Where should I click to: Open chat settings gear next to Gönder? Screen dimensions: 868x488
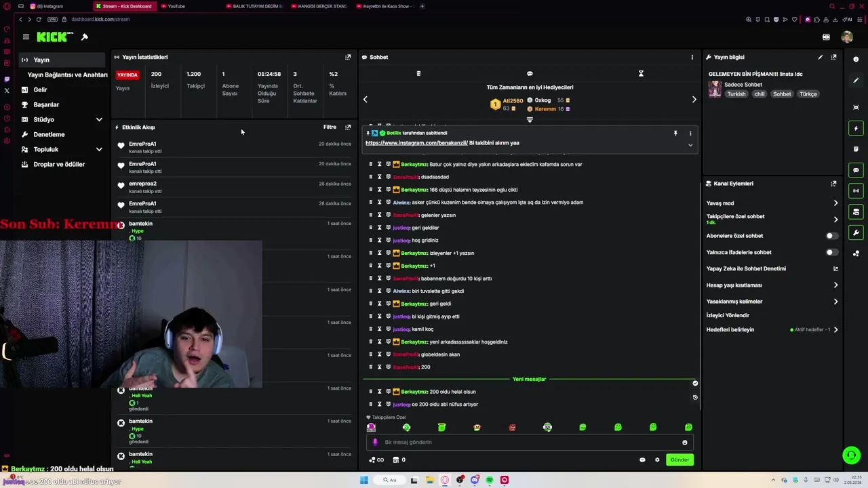(x=656, y=460)
